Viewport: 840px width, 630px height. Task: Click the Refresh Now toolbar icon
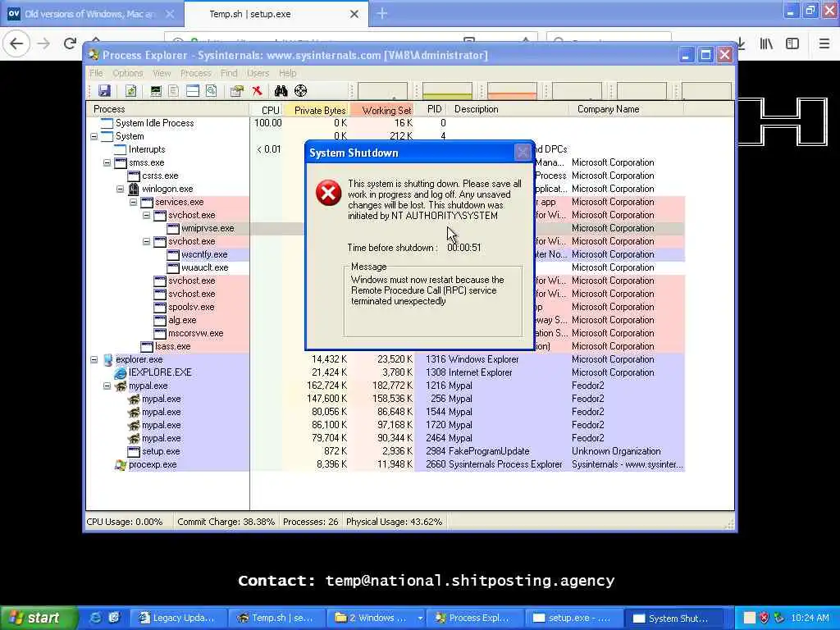point(130,90)
